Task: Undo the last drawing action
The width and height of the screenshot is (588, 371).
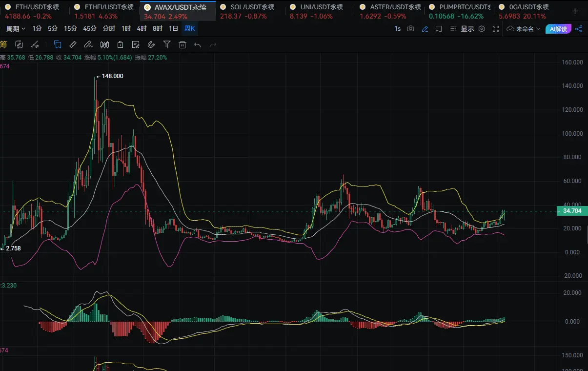Action: (198, 44)
